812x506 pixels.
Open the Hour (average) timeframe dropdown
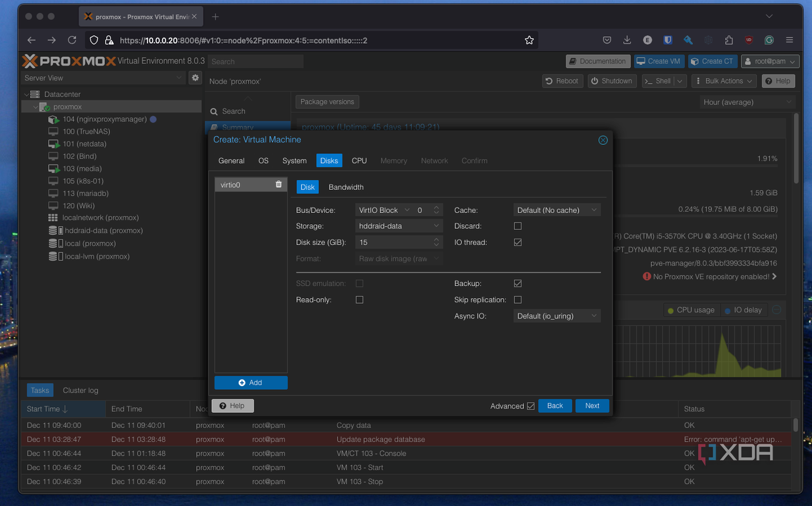[747, 102]
